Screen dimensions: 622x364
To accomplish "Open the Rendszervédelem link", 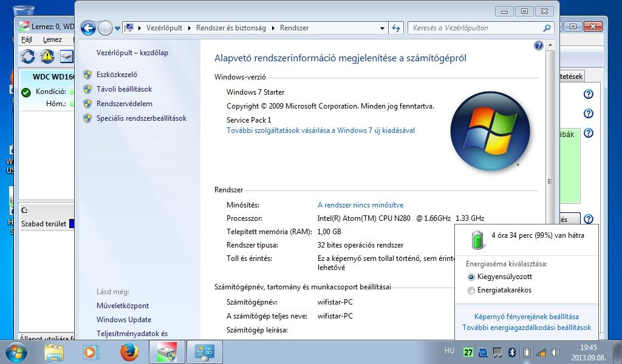I will click(x=124, y=104).
